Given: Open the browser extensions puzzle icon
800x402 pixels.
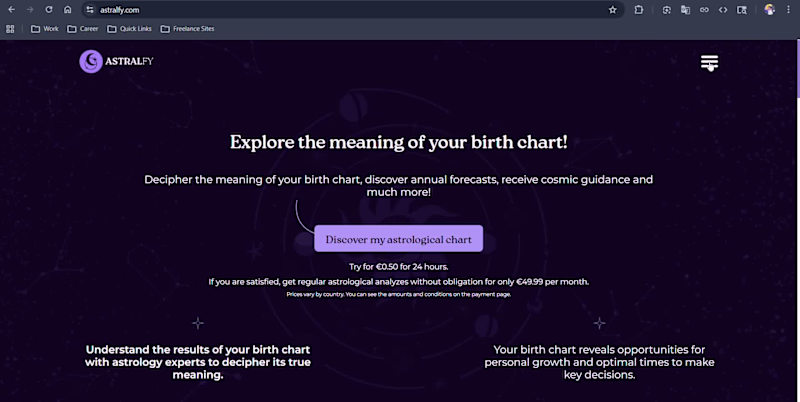Looking at the screenshot, I should pos(638,10).
